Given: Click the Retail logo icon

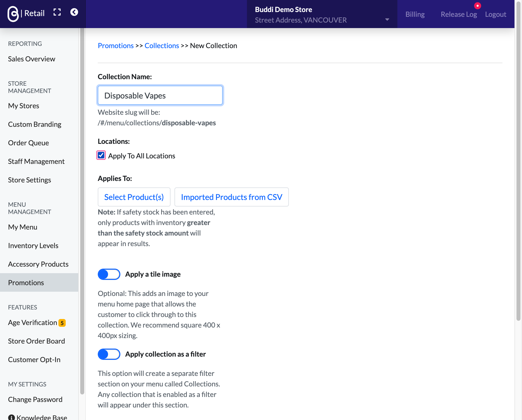Looking at the screenshot, I should [x=13, y=14].
